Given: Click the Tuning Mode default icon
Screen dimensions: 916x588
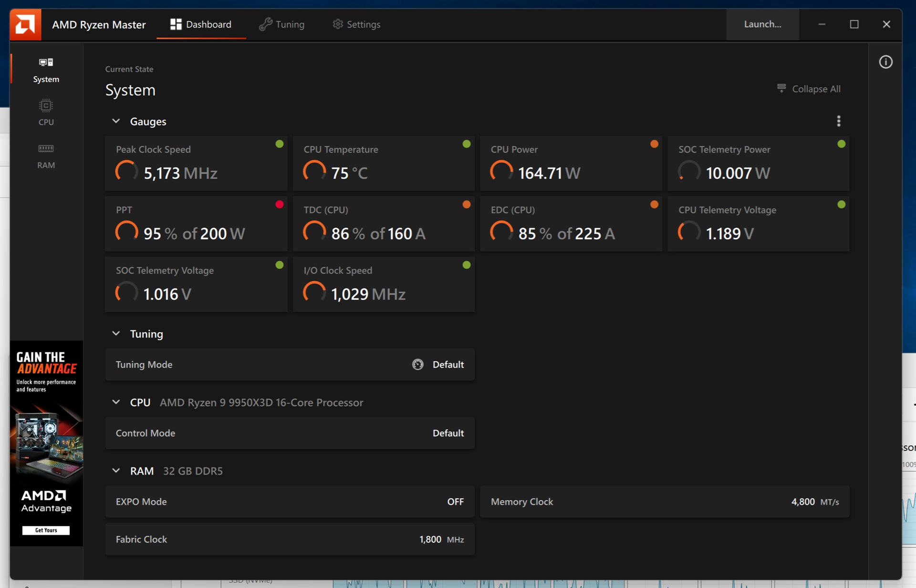Looking at the screenshot, I should [x=417, y=364].
